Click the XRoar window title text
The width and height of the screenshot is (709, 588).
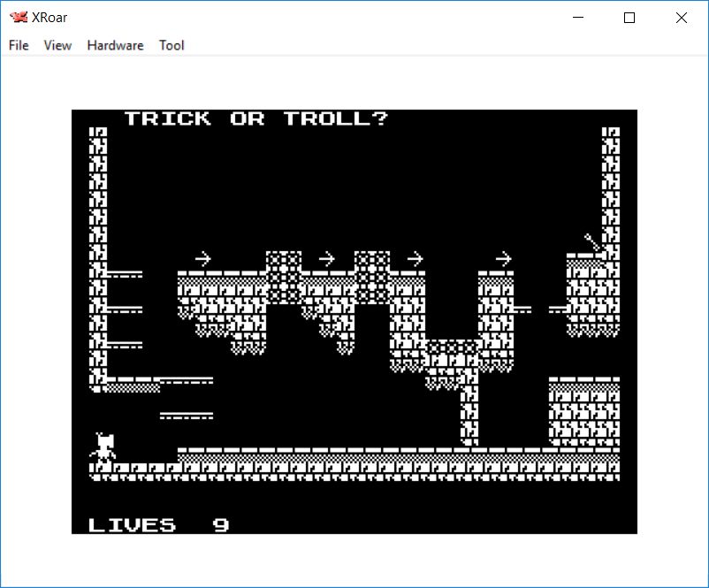50,18
